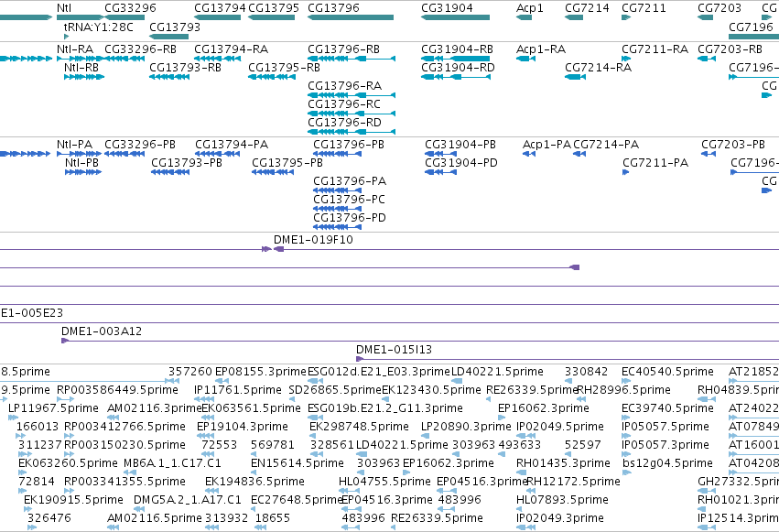Click the EP08155.3prime EST label
The height and width of the screenshot is (532, 779).
[260, 372]
